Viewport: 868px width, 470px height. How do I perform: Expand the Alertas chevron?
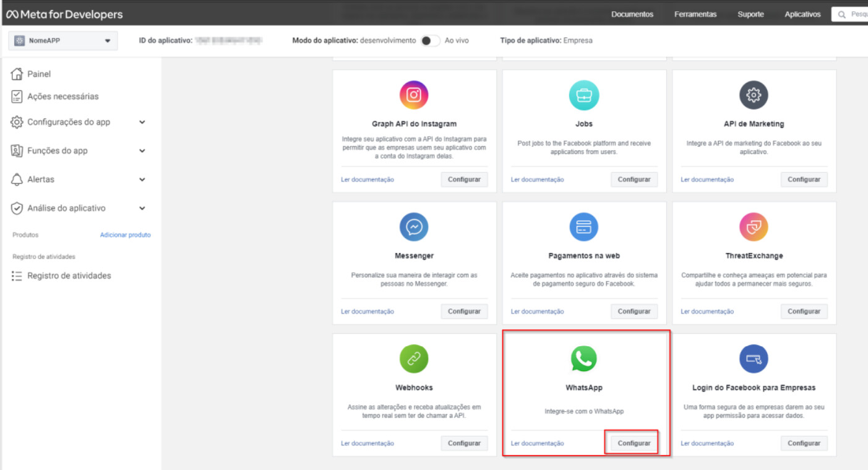pos(142,180)
